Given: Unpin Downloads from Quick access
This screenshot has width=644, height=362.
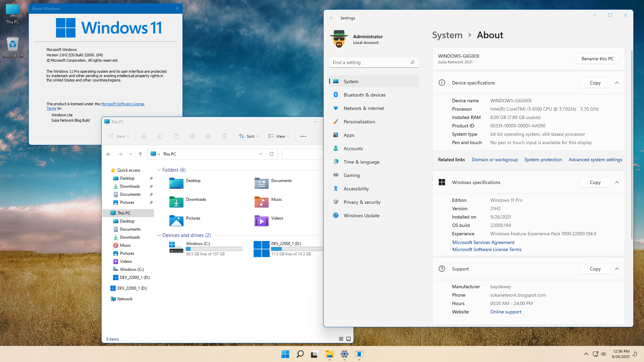Looking at the screenshot, I should tap(151, 186).
